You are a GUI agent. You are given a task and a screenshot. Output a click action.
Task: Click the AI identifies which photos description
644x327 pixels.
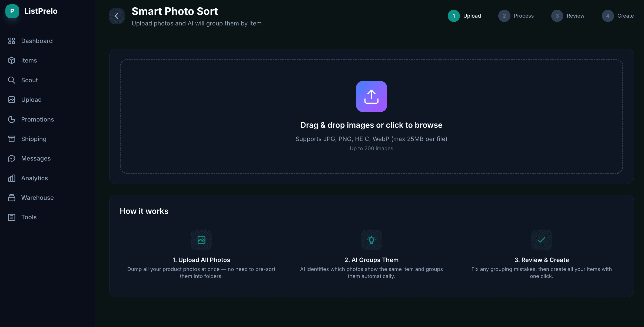pos(371,273)
